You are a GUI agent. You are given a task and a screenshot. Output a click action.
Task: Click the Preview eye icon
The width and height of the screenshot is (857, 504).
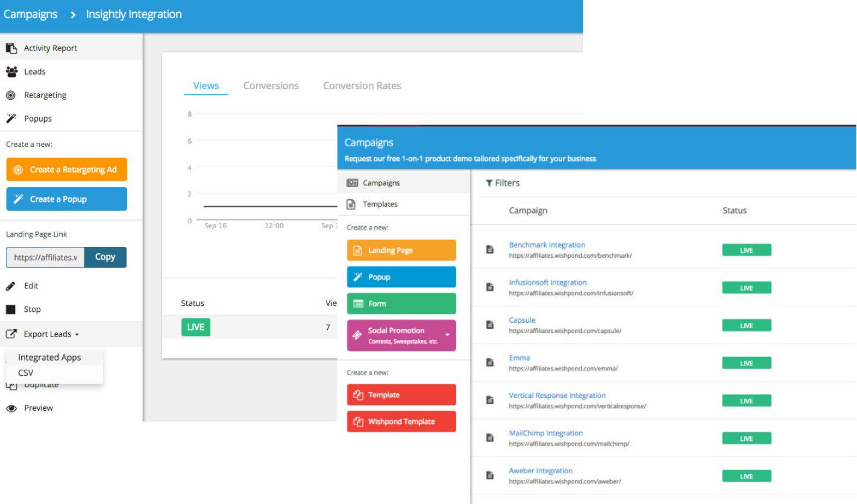(x=11, y=408)
